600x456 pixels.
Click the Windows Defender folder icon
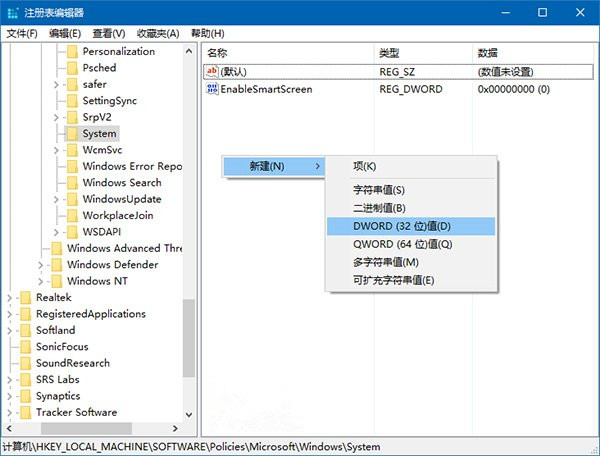pos(55,265)
